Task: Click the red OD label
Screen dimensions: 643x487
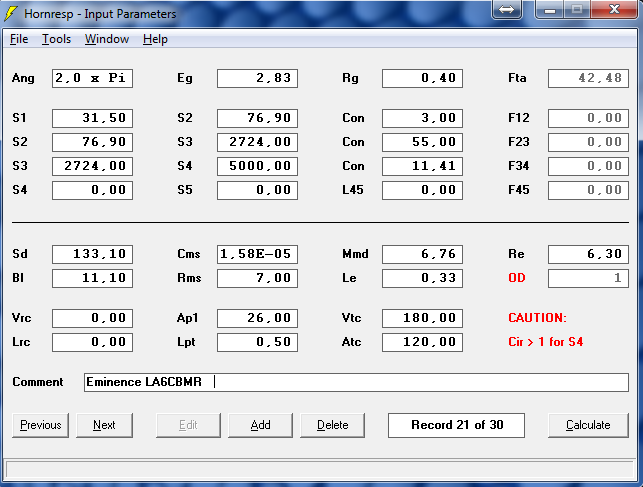Action: coord(517,278)
